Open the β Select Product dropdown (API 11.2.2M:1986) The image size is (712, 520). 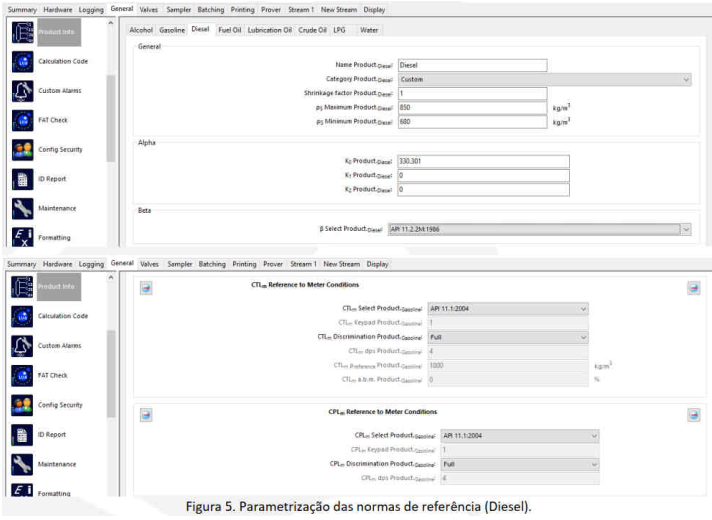click(x=540, y=229)
